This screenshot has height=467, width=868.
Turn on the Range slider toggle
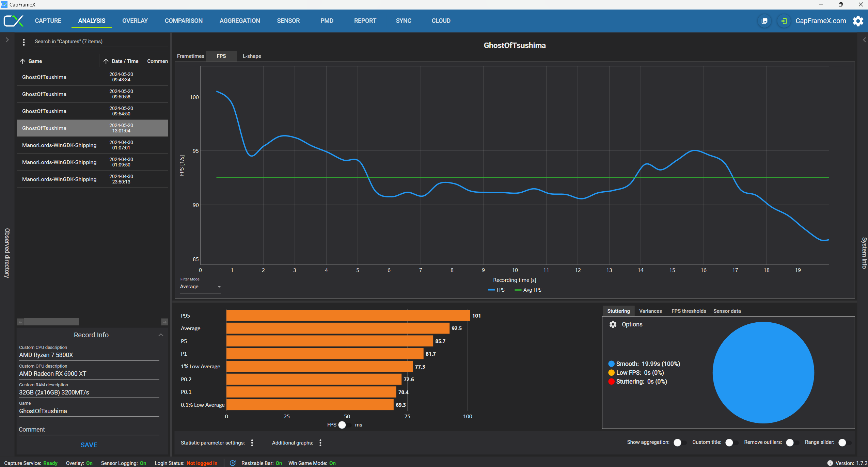pos(845,442)
